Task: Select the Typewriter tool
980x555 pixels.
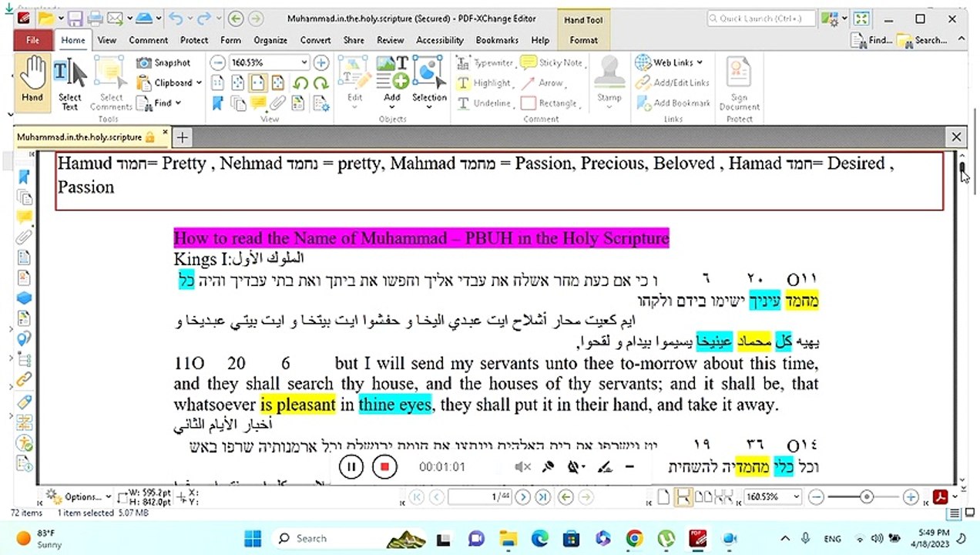Action: [x=485, y=63]
